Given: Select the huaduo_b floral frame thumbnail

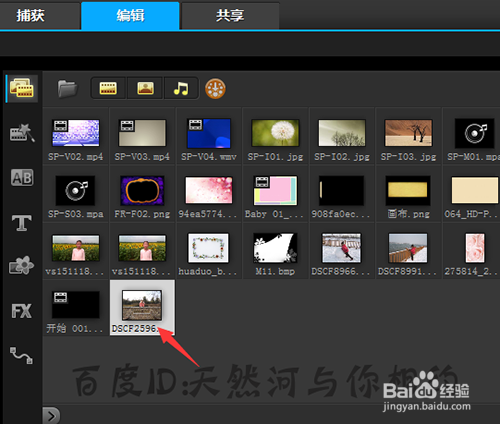Looking at the screenshot, I should point(209,248).
